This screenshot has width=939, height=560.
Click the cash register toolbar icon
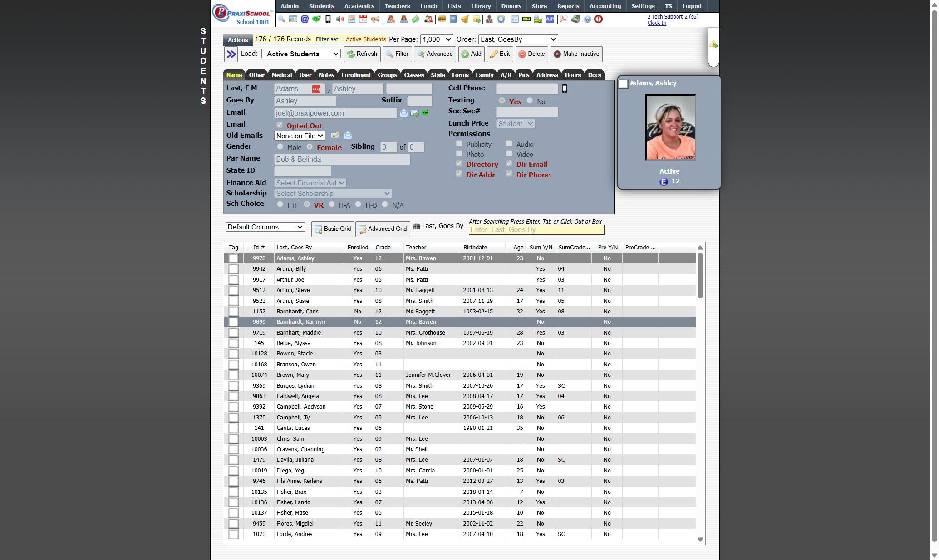(x=575, y=19)
